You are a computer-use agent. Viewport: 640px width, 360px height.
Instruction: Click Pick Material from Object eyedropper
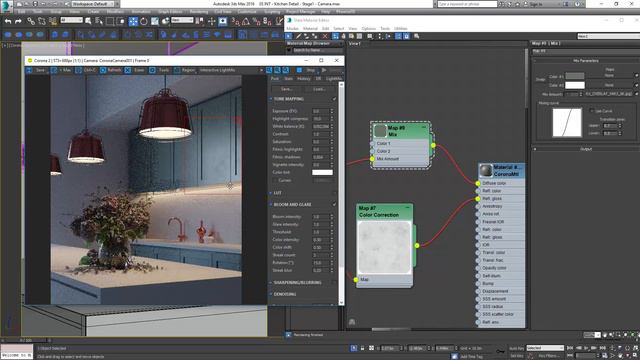click(x=298, y=36)
